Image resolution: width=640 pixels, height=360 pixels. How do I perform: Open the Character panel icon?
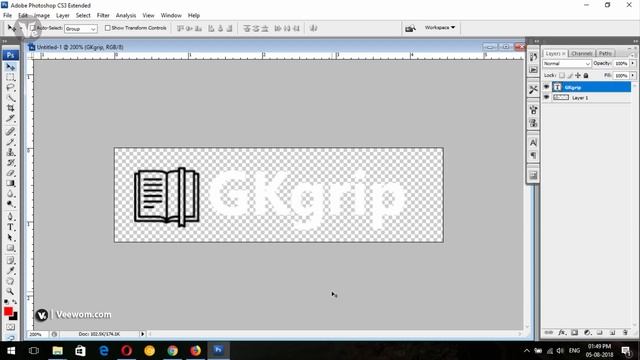533,142
